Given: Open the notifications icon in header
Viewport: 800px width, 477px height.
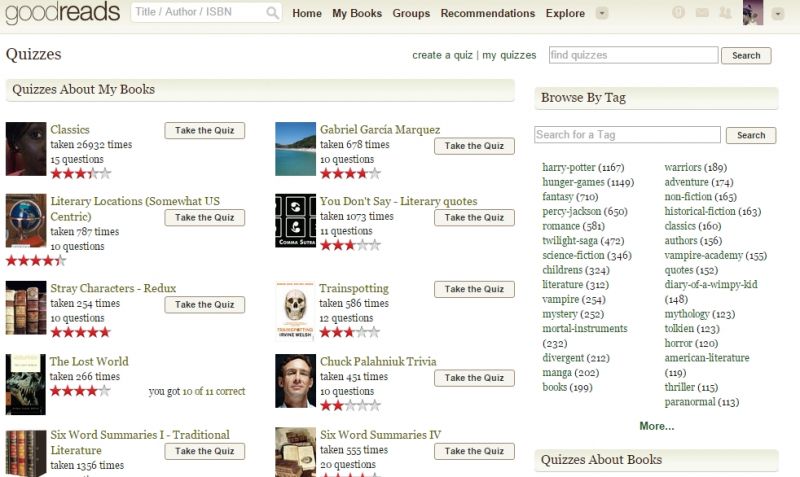Looking at the screenshot, I should point(679,13).
